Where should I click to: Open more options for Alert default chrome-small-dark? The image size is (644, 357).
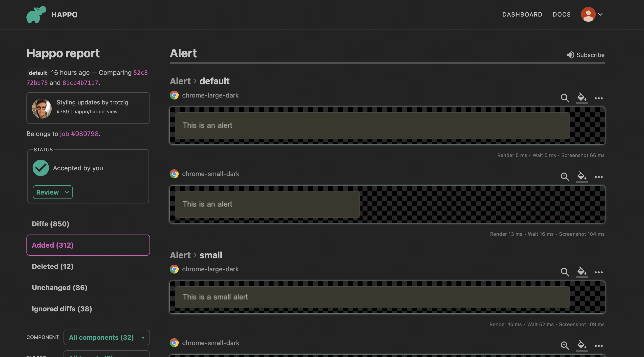[x=599, y=177]
